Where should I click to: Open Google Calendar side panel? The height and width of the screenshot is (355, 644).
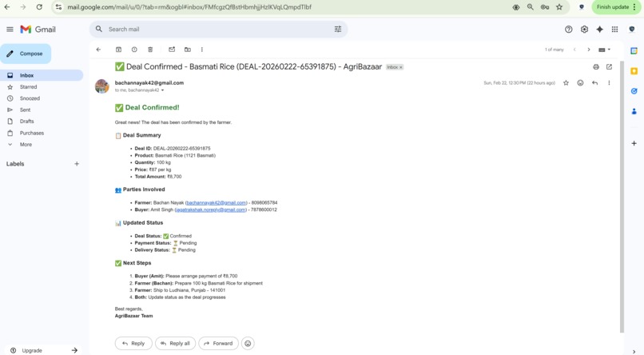[x=634, y=50]
